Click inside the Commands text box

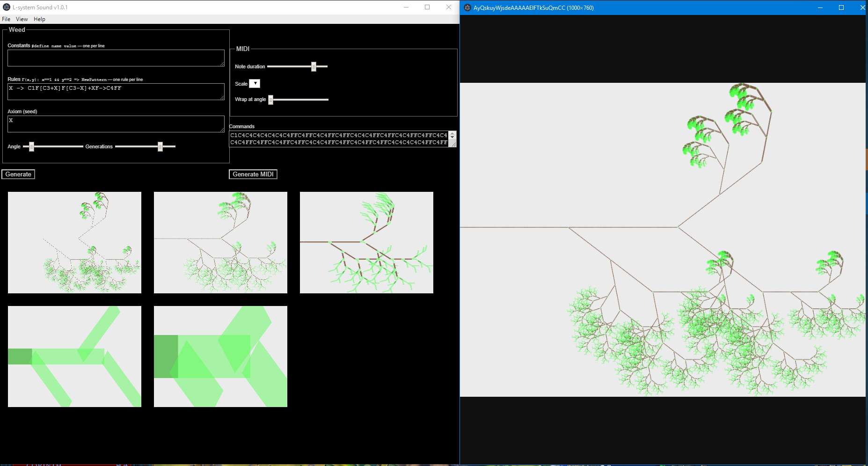click(x=339, y=139)
